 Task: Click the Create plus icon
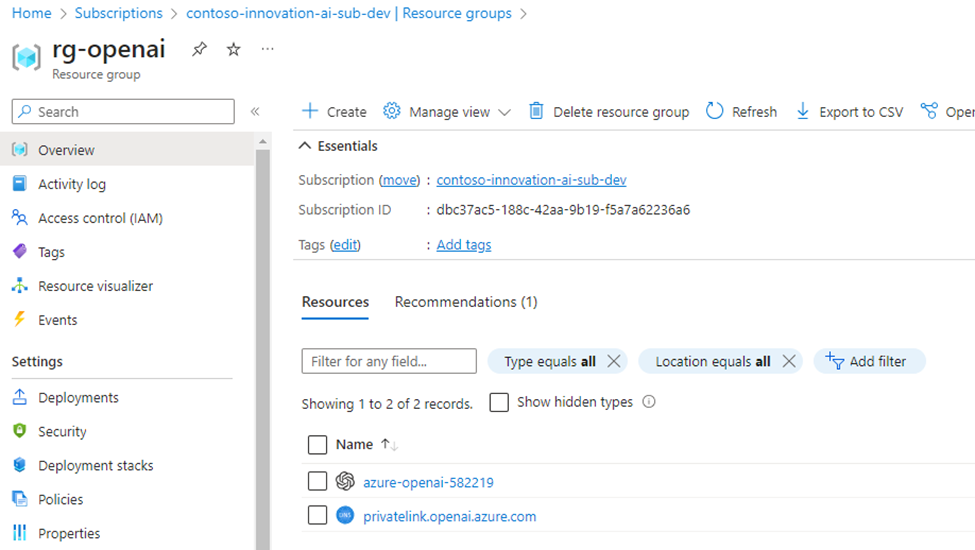click(310, 111)
